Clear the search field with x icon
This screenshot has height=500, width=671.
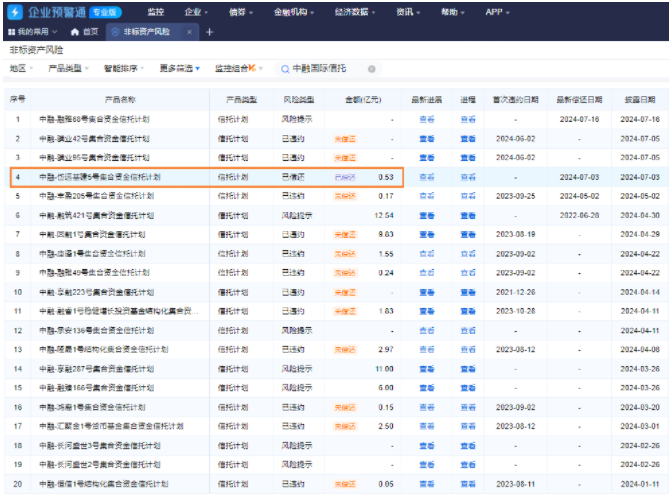coord(371,69)
